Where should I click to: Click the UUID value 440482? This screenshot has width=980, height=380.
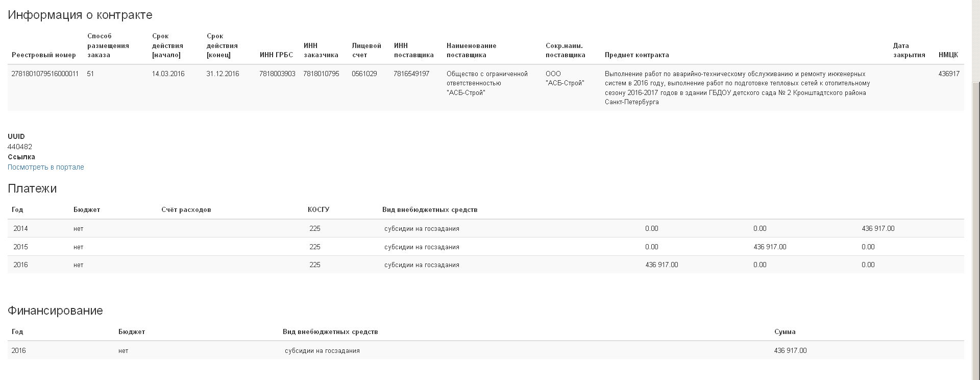pyautogui.click(x=20, y=147)
